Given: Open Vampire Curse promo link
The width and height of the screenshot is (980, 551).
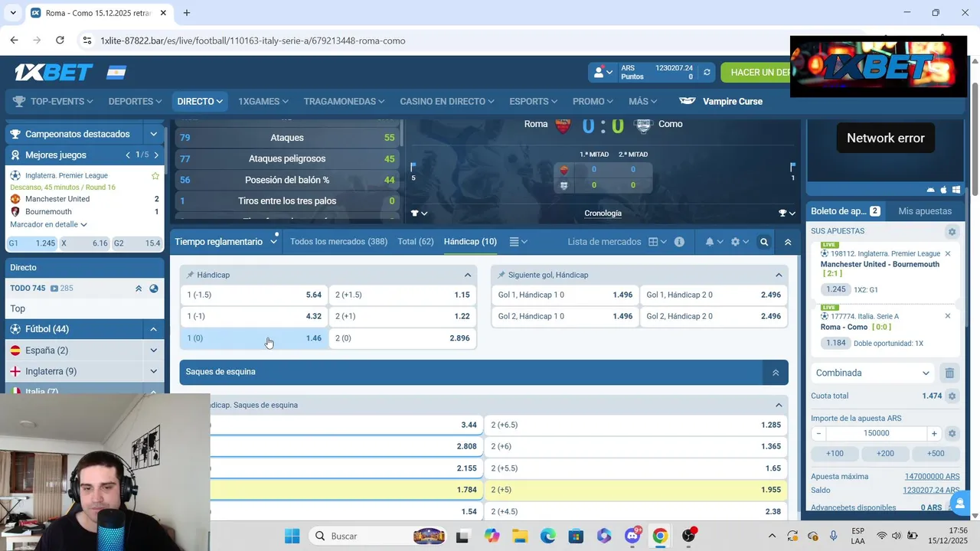Looking at the screenshot, I should [x=720, y=101].
